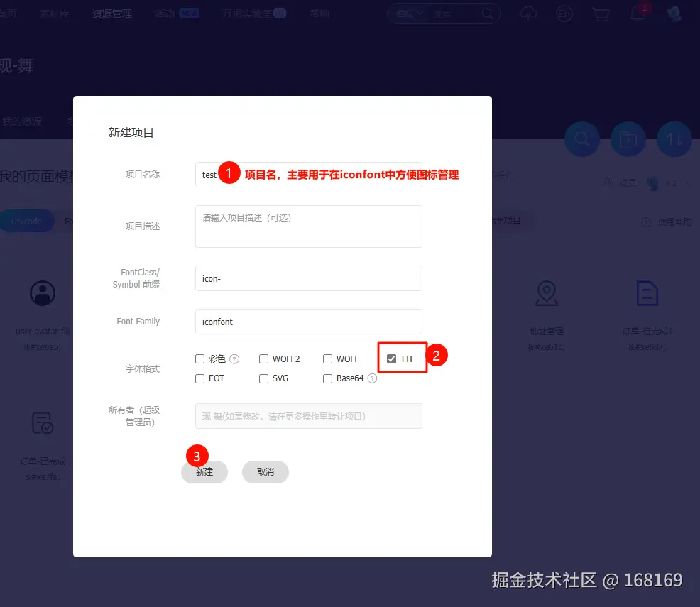Open 万相实验室 in the top navigation
Image resolution: width=700 pixels, height=607 pixels.
248,13
